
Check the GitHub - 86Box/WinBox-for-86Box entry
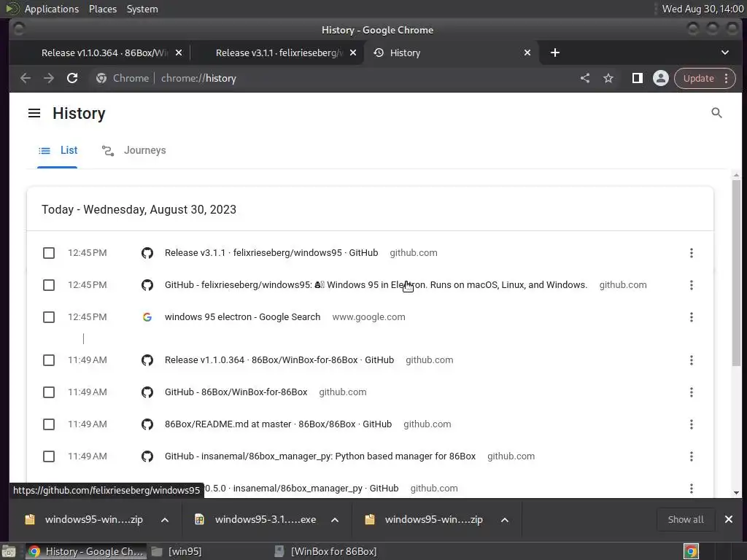49,392
